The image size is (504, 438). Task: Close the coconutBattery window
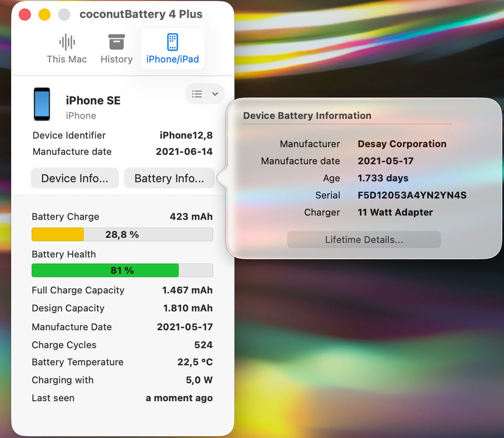[x=25, y=15]
